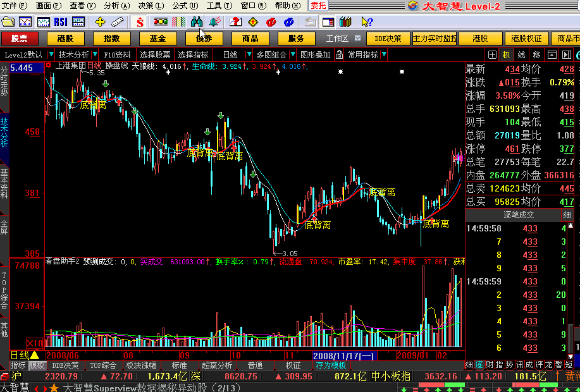580x392 pixels.
Task: Click the 细 button beside 逐笔成交 header
Action: point(567,215)
